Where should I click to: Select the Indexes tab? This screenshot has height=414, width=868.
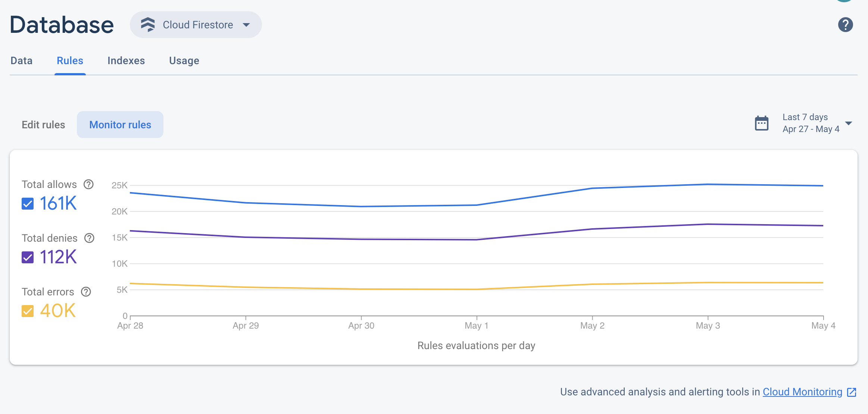click(x=126, y=60)
